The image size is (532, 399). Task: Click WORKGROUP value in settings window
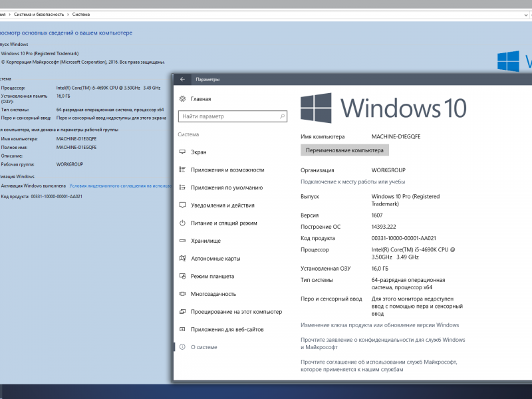coord(388,170)
